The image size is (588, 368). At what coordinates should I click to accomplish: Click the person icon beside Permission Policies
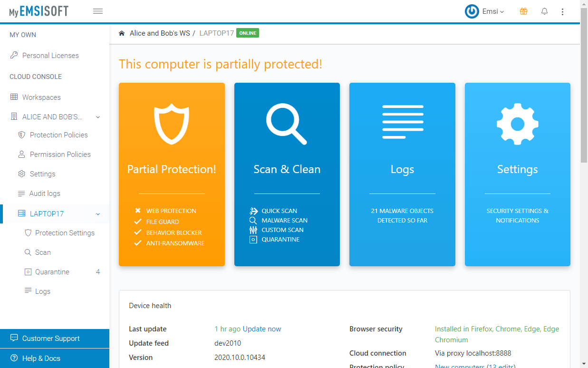21,155
